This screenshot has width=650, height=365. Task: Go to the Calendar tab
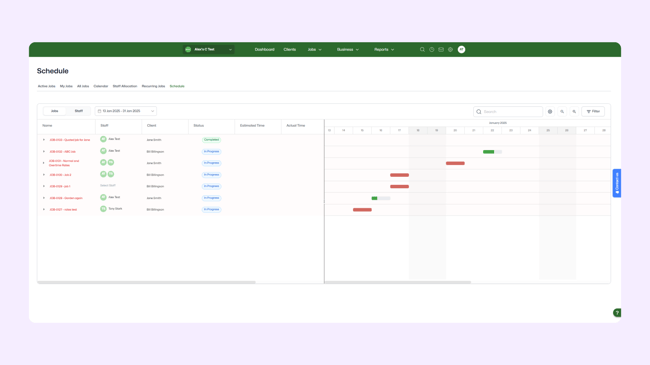coord(101,86)
